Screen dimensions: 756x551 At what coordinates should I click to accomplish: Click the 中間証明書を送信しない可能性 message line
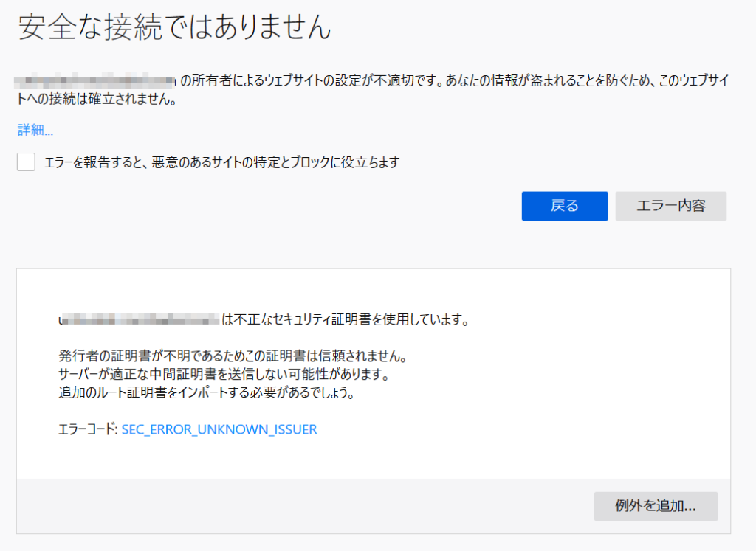[x=223, y=375]
